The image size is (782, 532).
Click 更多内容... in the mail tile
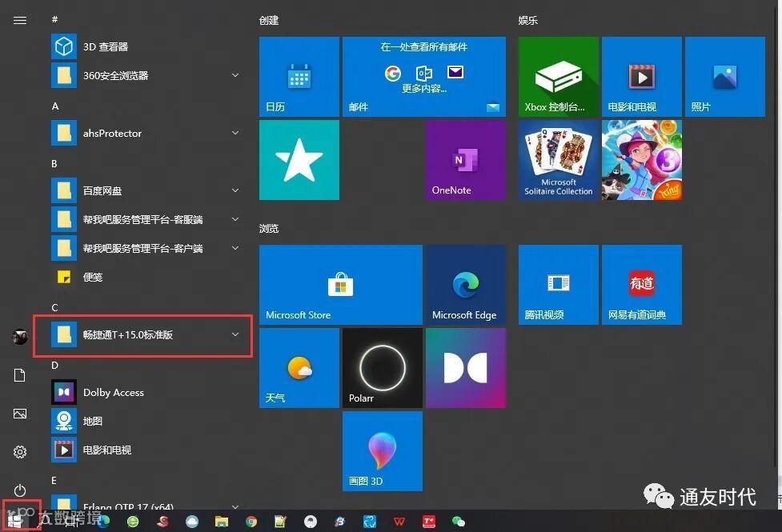(x=424, y=89)
